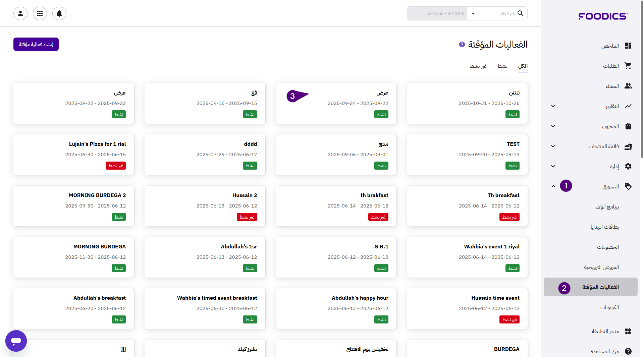Open the Lujain's Pizza for 1 rial card
Viewport: 644px width, 357px height.
pos(73,155)
